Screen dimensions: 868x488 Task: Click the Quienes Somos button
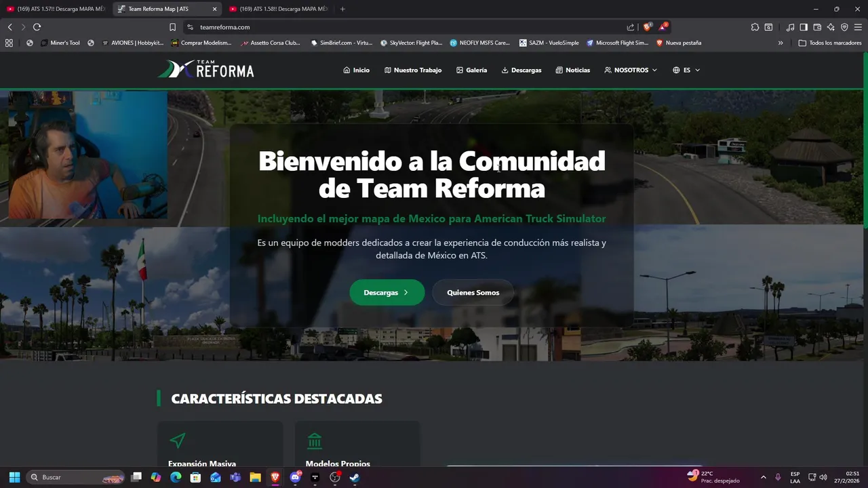pyautogui.click(x=473, y=292)
